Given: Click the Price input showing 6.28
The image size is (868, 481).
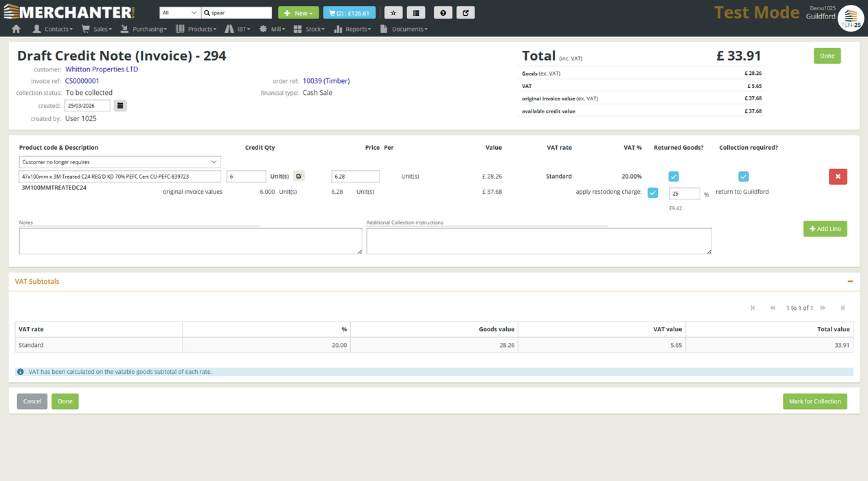Looking at the screenshot, I should coord(355,177).
